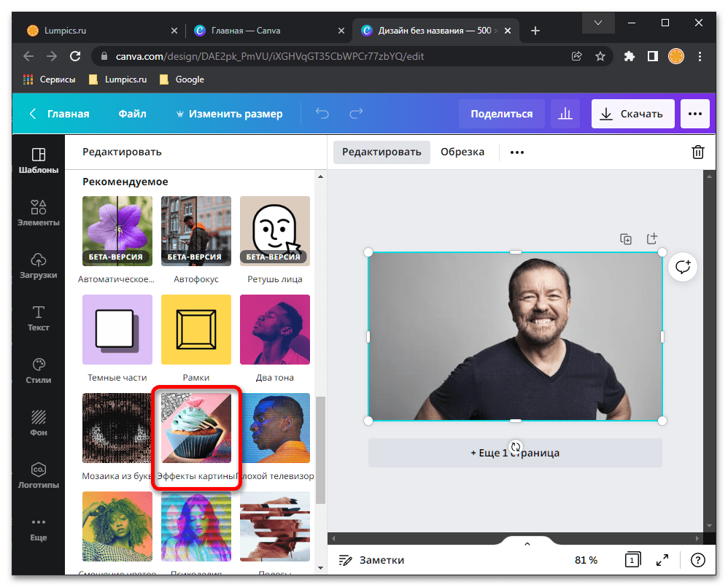
Task: Select the Text tool in sidebar
Action: click(x=39, y=318)
